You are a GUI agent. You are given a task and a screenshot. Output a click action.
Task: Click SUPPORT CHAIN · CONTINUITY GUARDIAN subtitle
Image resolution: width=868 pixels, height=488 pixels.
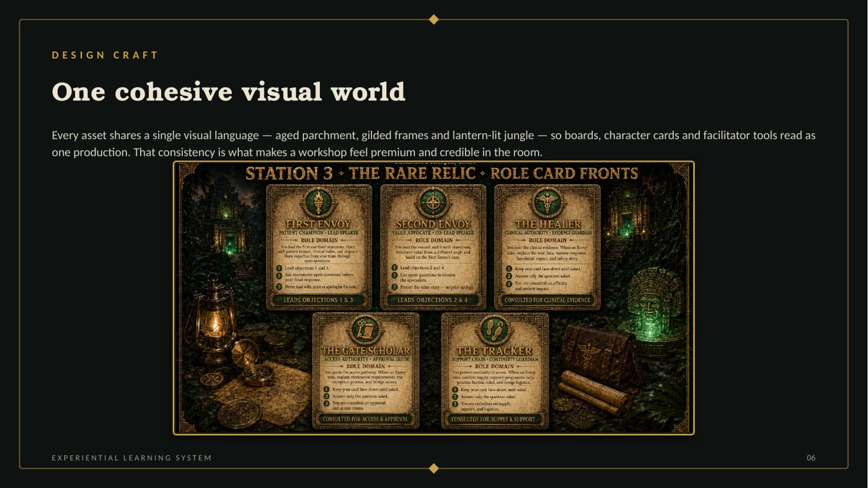(494, 360)
